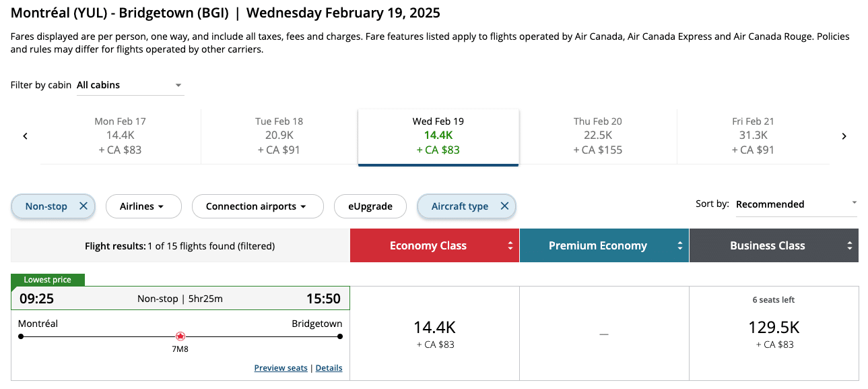Toggle the eUpgrade filter
This screenshot has width=868, height=389.
pyautogui.click(x=370, y=206)
